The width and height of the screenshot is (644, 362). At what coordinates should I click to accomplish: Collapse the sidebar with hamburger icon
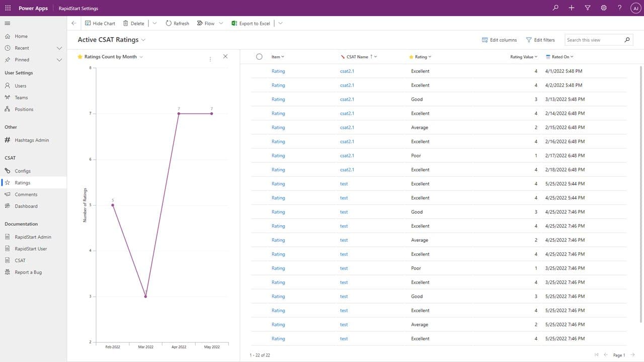pos(8,24)
